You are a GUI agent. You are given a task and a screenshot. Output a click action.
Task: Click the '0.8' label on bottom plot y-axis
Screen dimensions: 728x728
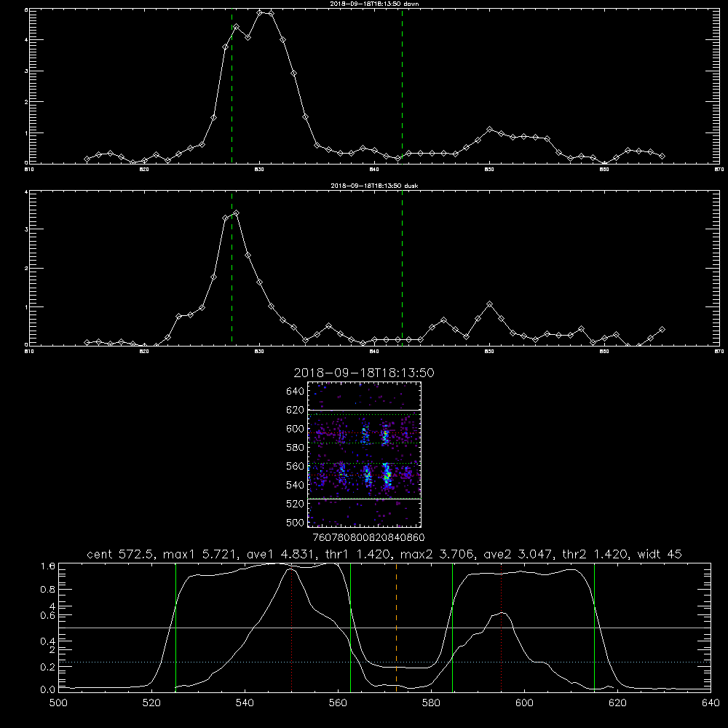click(48, 589)
